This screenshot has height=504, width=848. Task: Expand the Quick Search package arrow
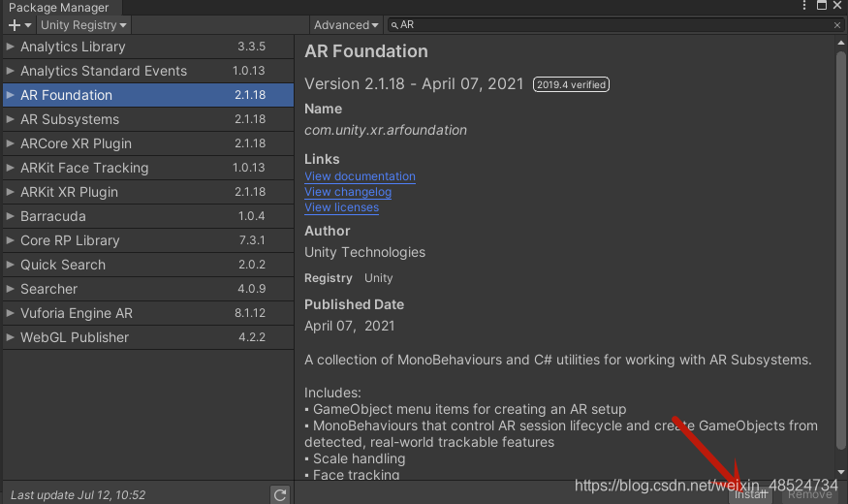(10, 265)
